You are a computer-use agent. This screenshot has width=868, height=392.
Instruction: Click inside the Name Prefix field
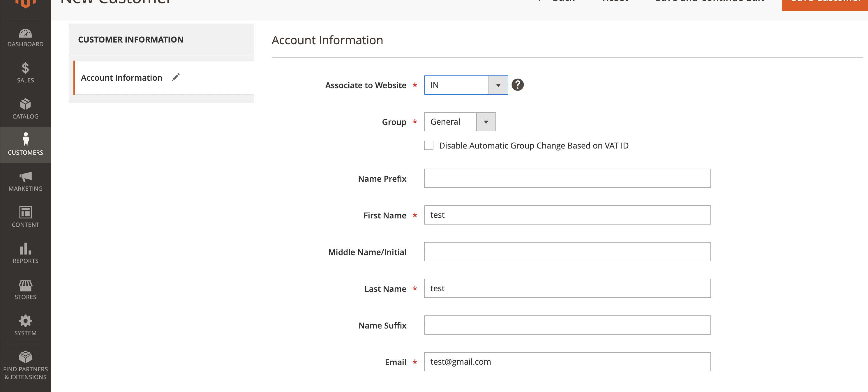567,178
